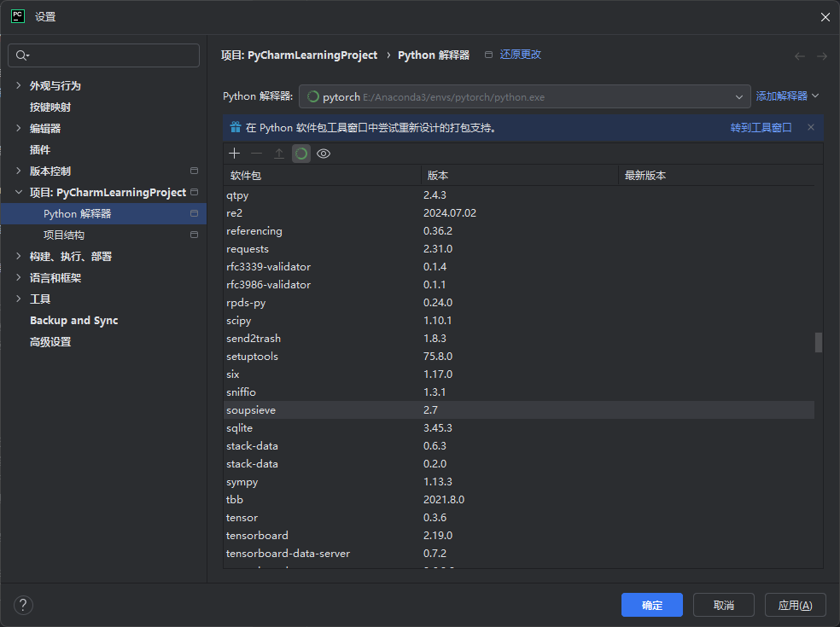
Task: Click the 还原更改 link
Action: pos(520,55)
